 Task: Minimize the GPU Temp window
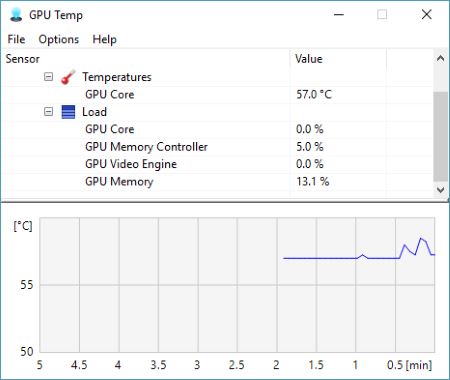click(x=339, y=15)
